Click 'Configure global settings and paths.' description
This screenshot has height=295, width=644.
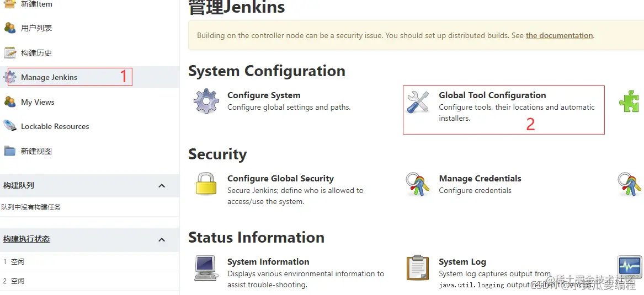click(289, 108)
